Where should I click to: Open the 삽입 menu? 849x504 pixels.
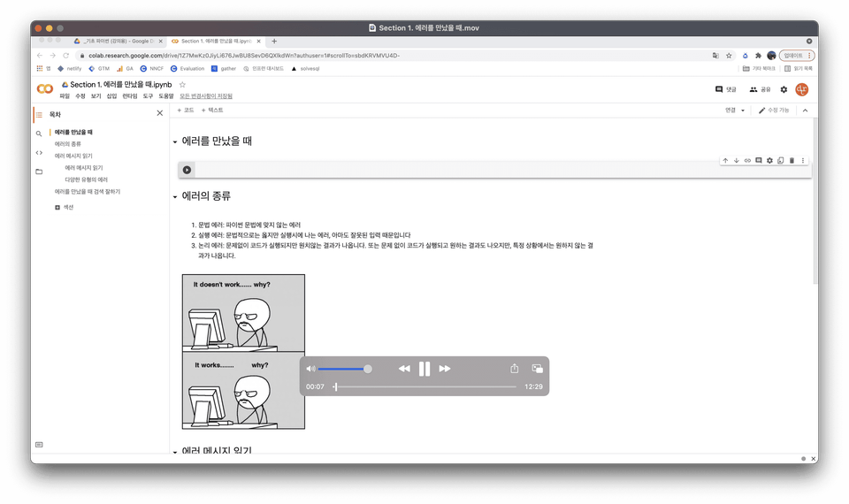(x=111, y=95)
